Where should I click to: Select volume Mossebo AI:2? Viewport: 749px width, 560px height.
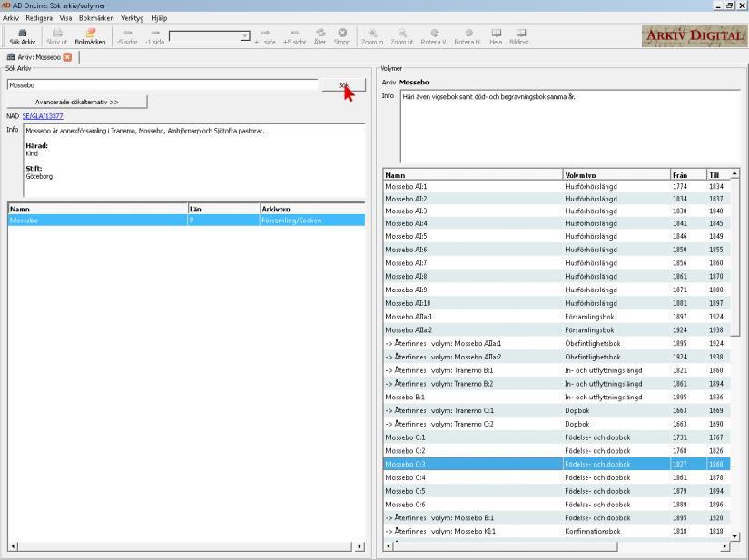557,199
